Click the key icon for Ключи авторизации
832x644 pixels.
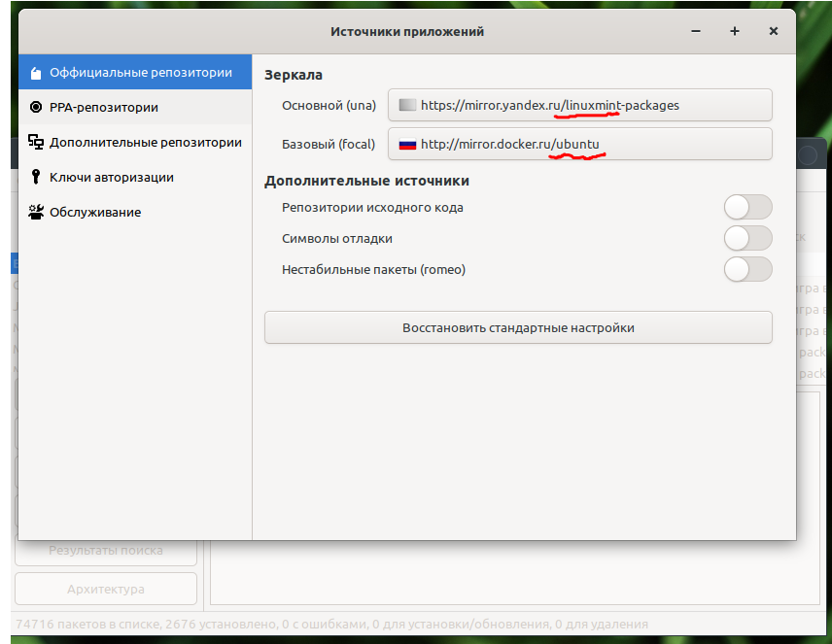tap(36, 177)
